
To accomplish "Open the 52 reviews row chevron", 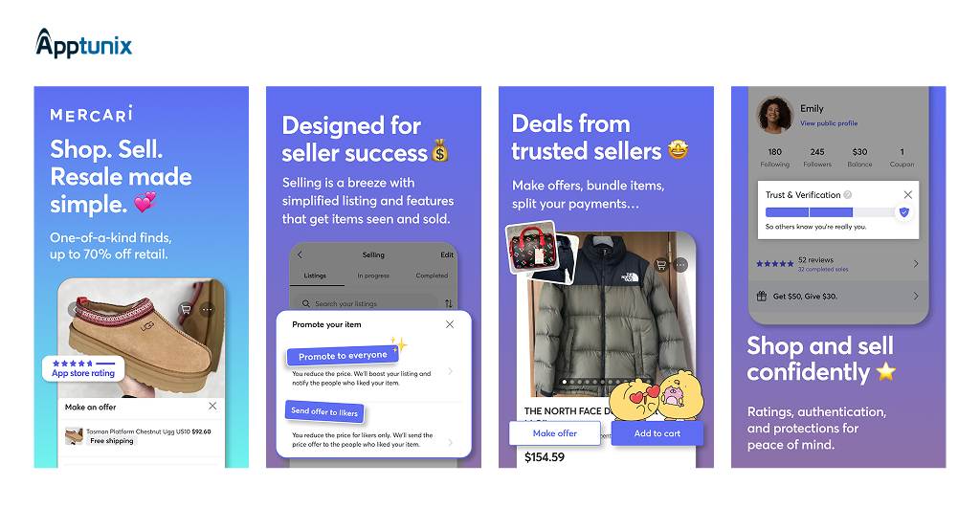I will (916, 264).
